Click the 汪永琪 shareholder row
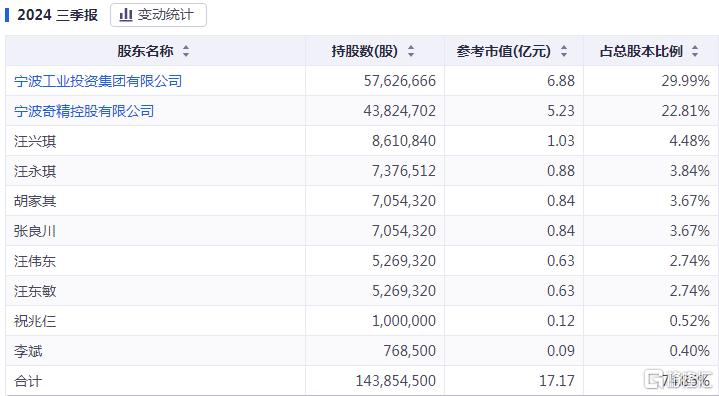Screen dimensions: 719x396 tap(362, 171)
